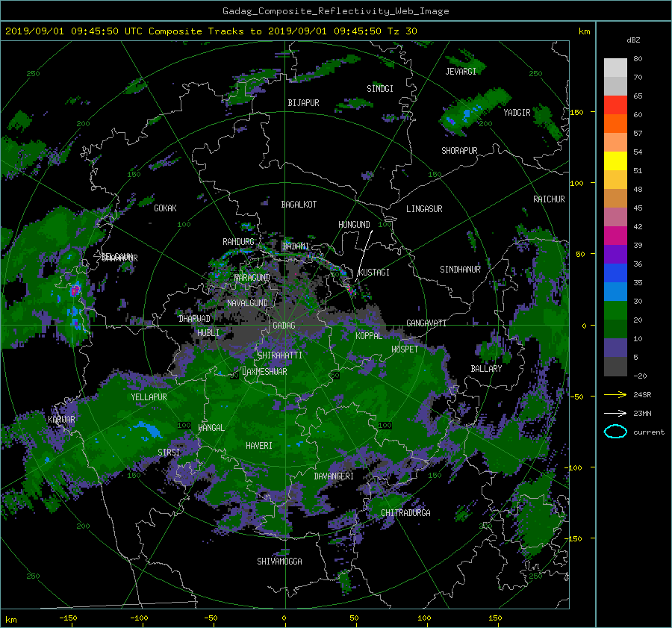The height and width of the screenshot is (628, 672).
Task: Click the yellow 24SR track arrow icon
Action: point(615,394)
